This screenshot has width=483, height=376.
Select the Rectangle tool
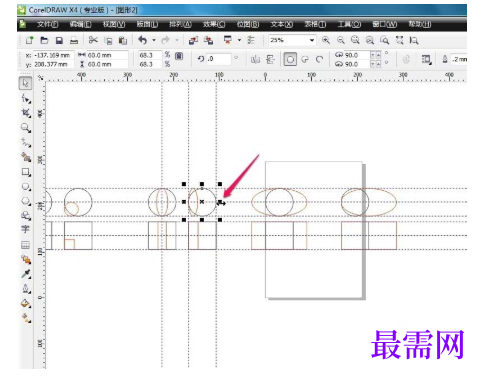pyautogui.click(x=26, y=172)
